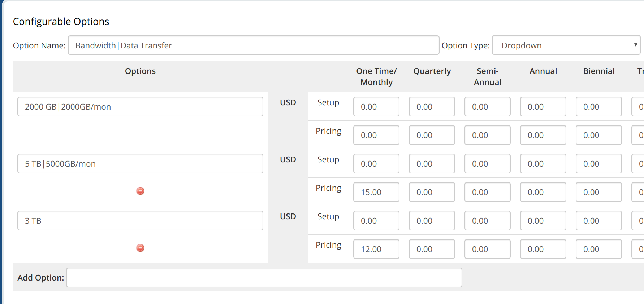Click the One Time/Monthly column header
Image resolution: width=644 pixels, height=304 pixels.
[x=376, y=76]
